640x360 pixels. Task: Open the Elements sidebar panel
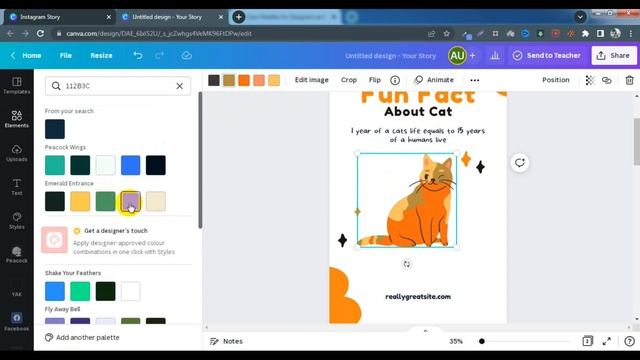pyautogui.click(x=17, y=119)
